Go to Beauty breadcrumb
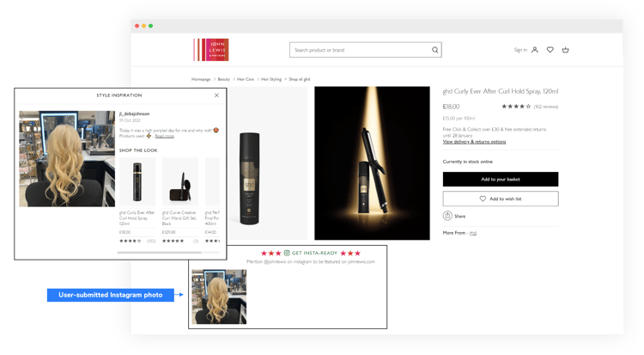The height and width of the screenshot is (355, 644). 224,79
